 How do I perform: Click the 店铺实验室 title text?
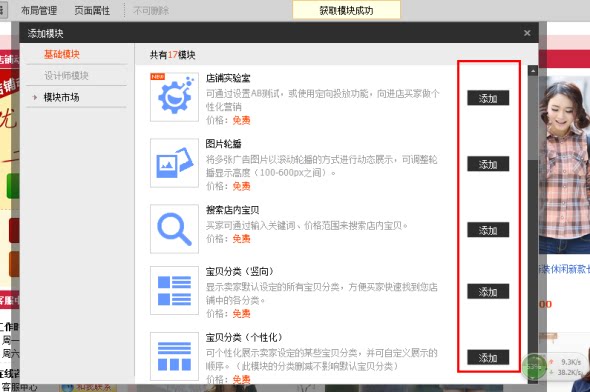pos(228,78)
